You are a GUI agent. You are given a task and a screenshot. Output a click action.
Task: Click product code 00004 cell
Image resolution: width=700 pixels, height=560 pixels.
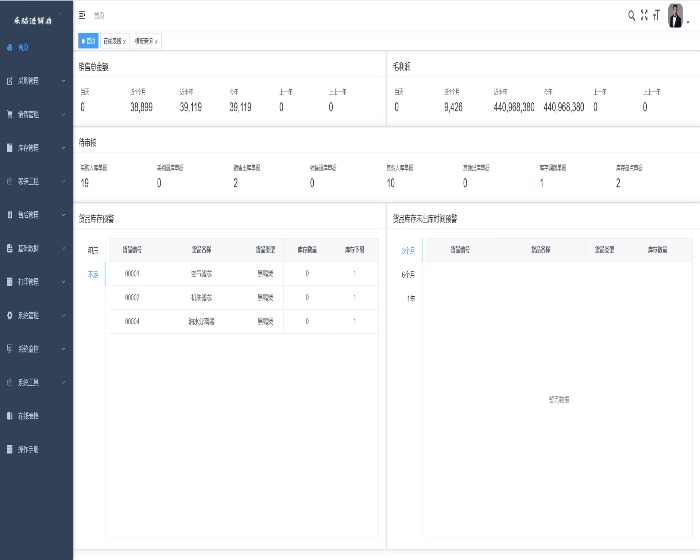click(132, 321)
